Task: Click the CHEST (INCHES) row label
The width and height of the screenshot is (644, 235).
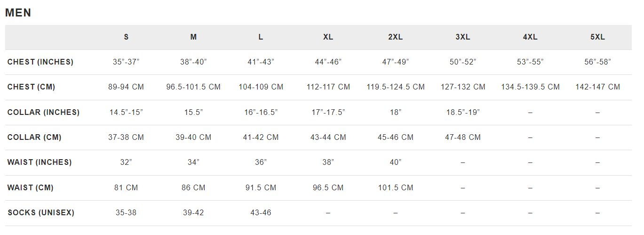Action: pos(40,62)
